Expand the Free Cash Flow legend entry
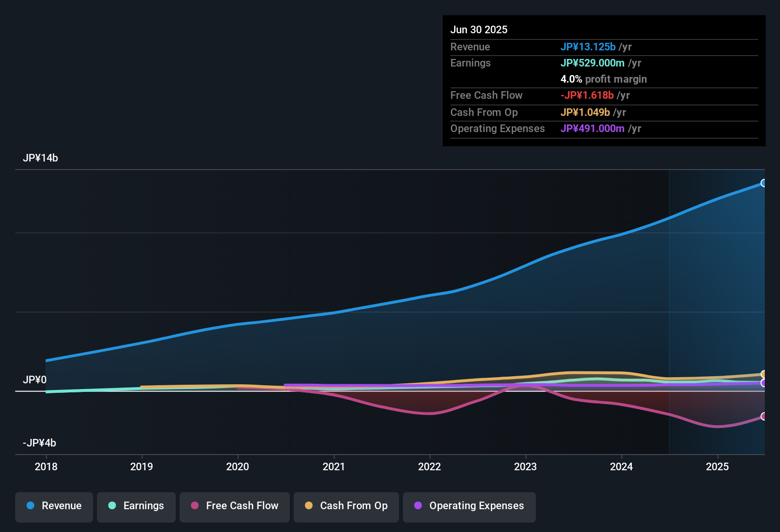 234,506
